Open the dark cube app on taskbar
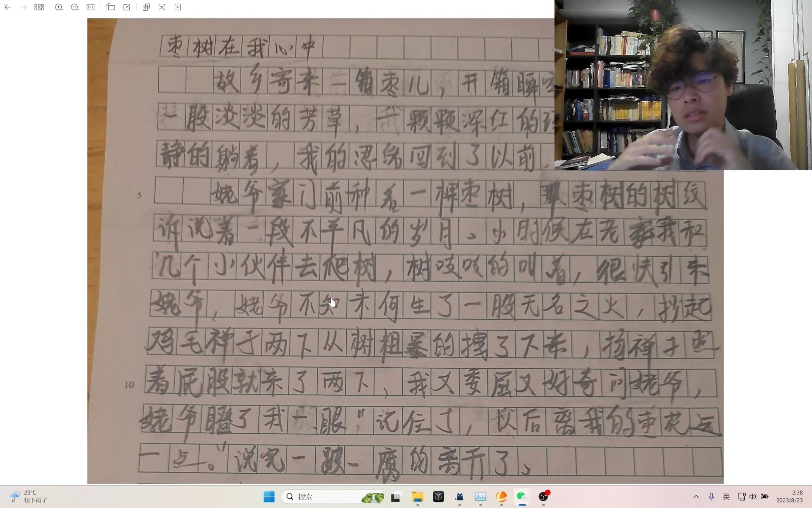This screenshot has height=508, width=812. pyautogui.click(x=438, y=497)
